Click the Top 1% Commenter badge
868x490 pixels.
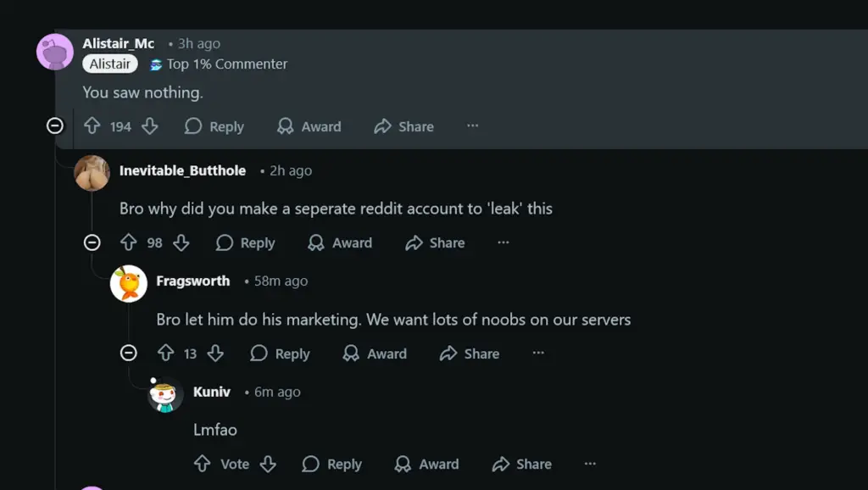(217, 64)
